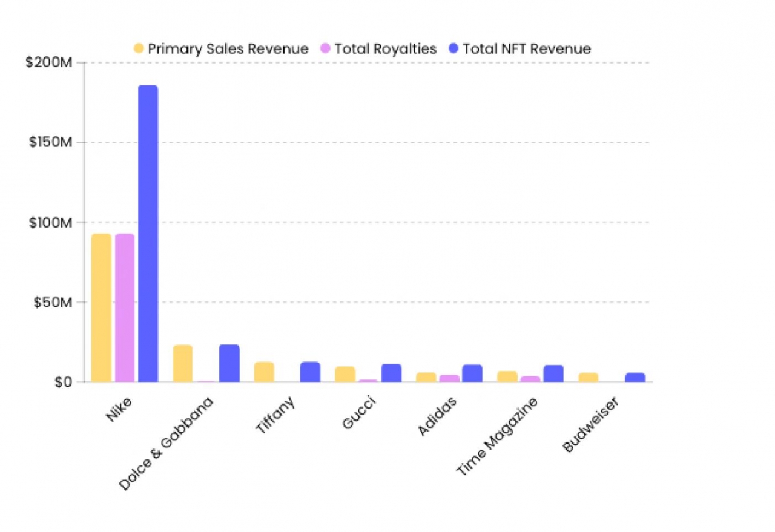This screenshot has width=775, height=532.
Task: Click the Time Magazine x-axis label
Action: tap(496, 436)
